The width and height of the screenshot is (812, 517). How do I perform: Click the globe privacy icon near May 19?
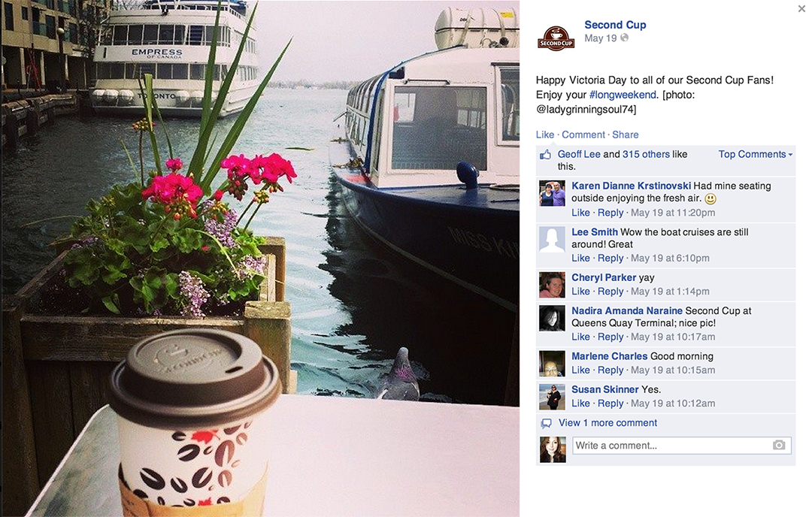click(625, 38)
